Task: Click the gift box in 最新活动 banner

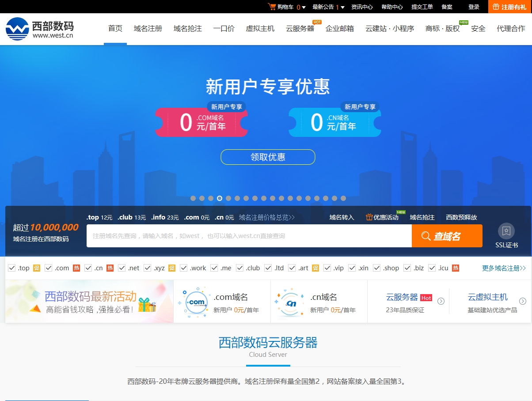Action: click(x=147, y=305)
